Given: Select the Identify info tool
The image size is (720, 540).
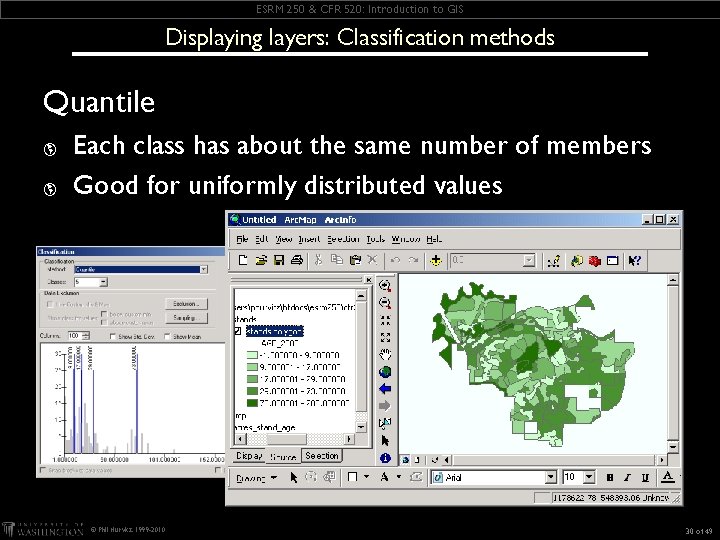Looking at the screenshot, I should 385,458.
